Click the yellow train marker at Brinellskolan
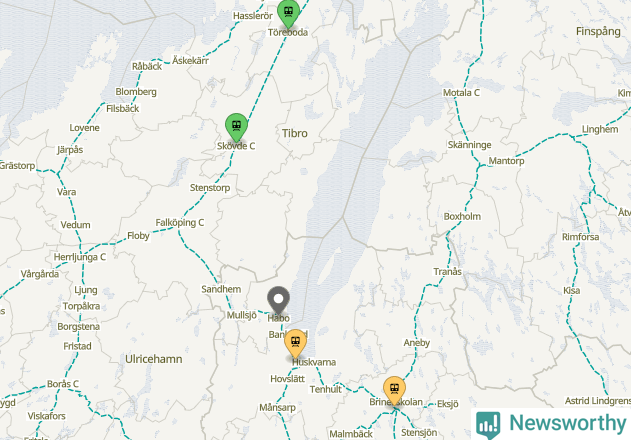This screenshot has height=440, width=631. coord(394,390)
